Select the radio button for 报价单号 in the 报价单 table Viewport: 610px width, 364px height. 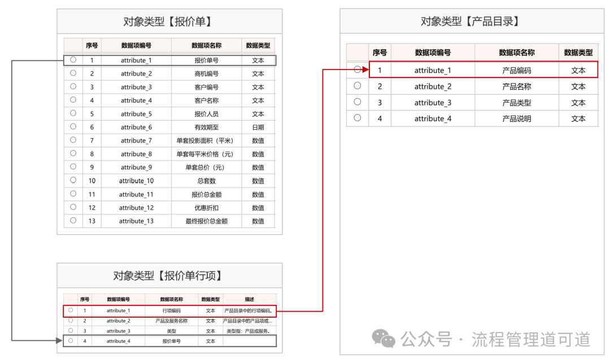click(x=73, y=59)
